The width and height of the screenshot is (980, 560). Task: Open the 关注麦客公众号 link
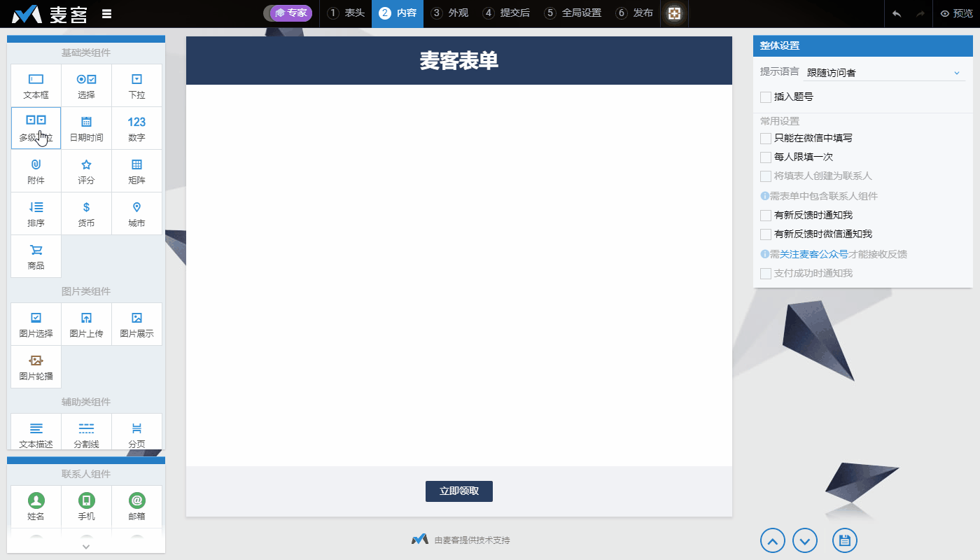(814, 254)
